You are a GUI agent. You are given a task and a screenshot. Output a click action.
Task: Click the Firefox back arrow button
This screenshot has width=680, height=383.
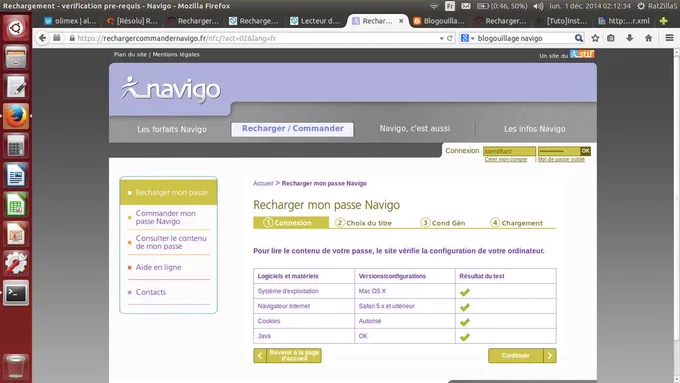pos(42,38)
